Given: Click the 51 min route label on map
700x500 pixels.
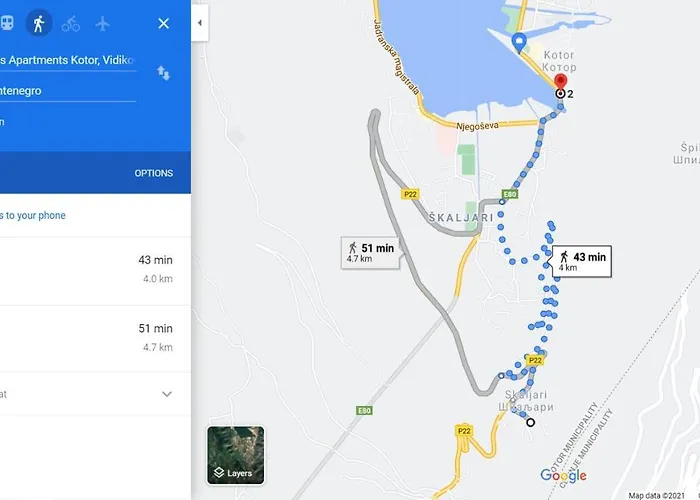Looking at the screenshot, I should pyautogui.click(x=370, y=253).
